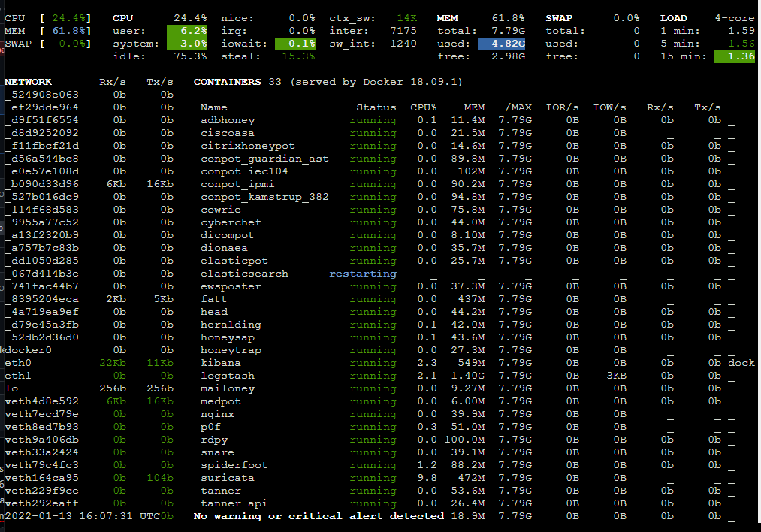
Task: Click the kibana CPU value 2.3
Action: click(x=427, y=363)
